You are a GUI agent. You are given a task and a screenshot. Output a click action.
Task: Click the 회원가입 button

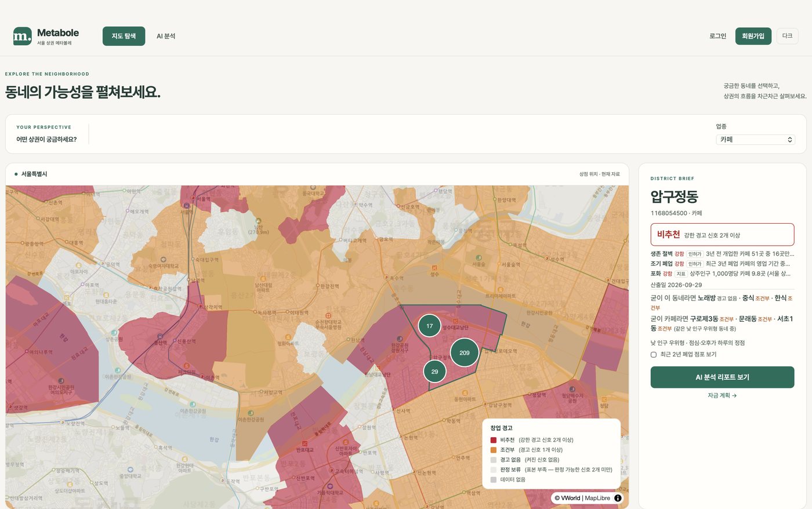[x=753, y=36]
